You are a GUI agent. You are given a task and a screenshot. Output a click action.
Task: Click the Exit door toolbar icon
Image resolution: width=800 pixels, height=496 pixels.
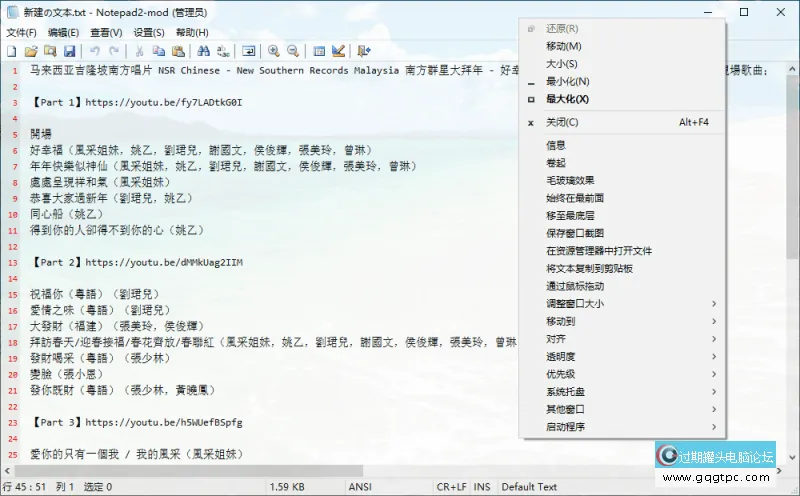[x=364, y=51]
